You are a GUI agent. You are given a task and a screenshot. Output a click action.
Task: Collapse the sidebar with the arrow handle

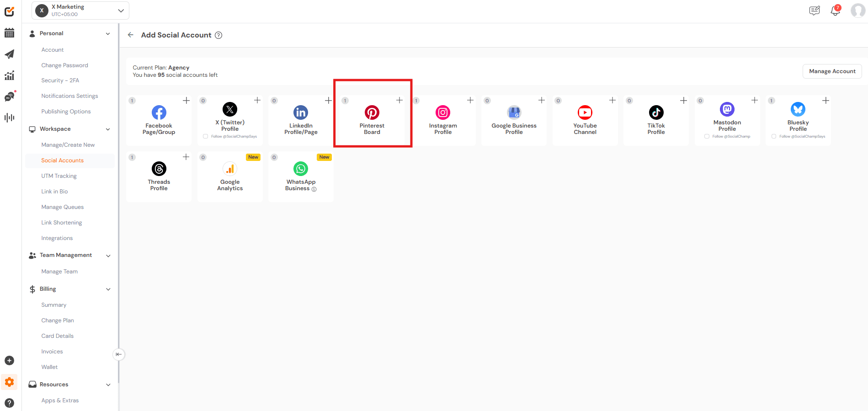[x=118, y=354]
